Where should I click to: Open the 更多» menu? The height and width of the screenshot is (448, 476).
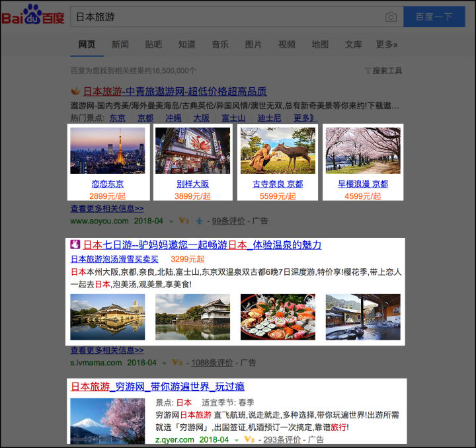click(x=387, y=44)
